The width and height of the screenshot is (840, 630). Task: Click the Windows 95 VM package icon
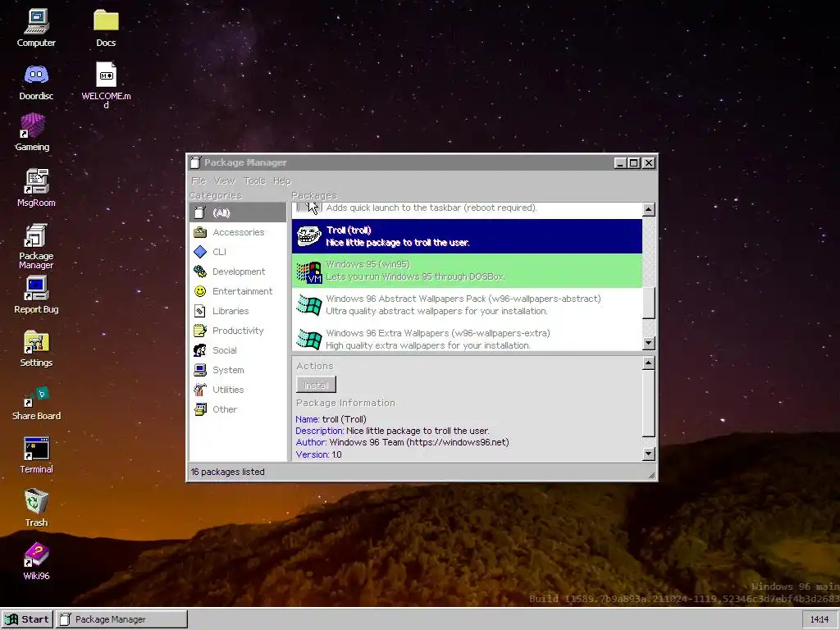pos(309,271)
